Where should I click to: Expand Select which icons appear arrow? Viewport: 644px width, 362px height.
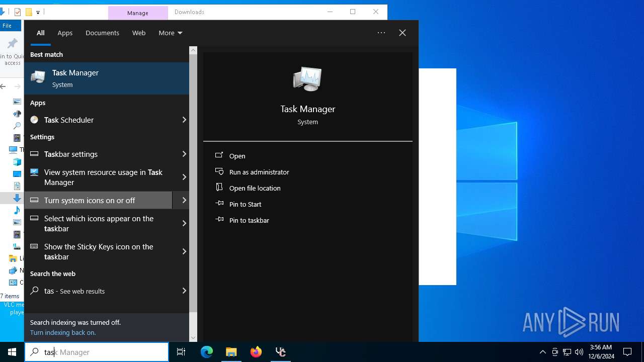click(x=184, y=223)
